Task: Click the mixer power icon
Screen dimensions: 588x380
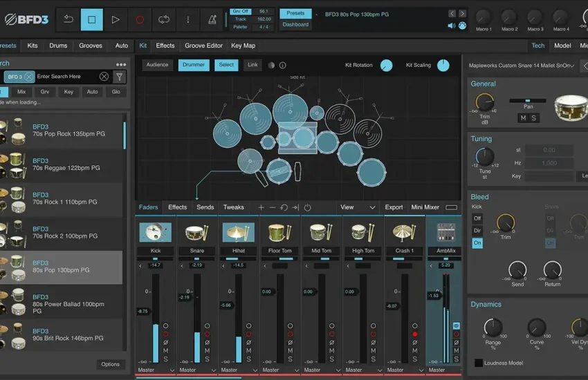Action: pyautogui.click(x=308, y=207)
